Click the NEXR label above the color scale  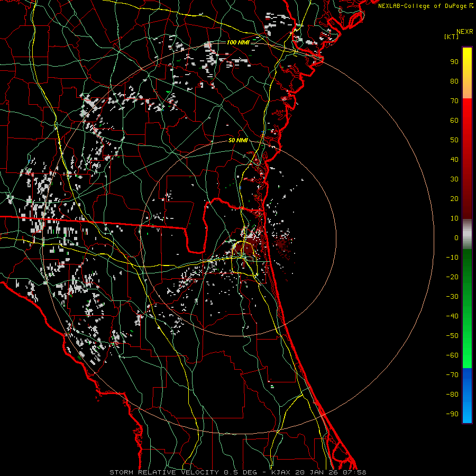[x=465, y=32]
